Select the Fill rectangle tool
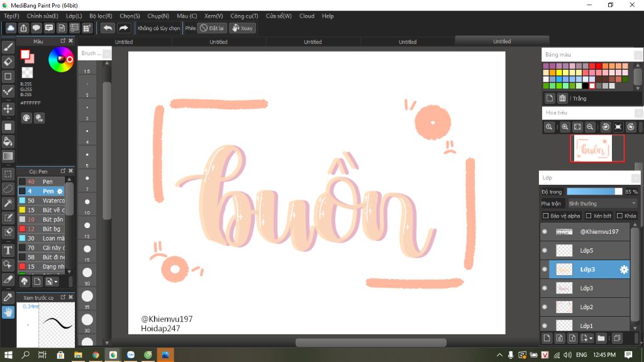The image size is (644, 362). coord(8,127)
